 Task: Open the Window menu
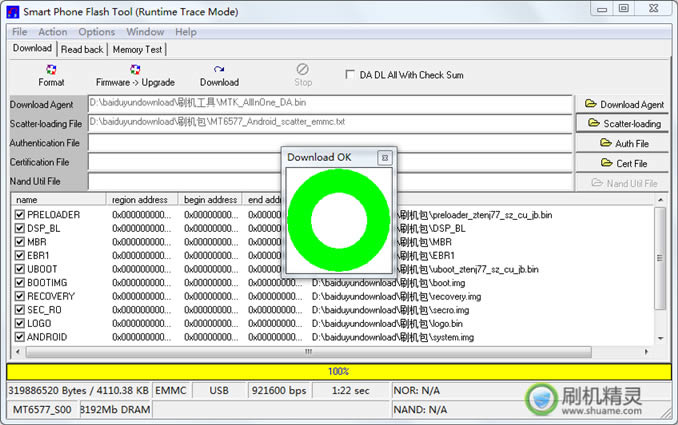pyautogui.click(x=146, y=32)
